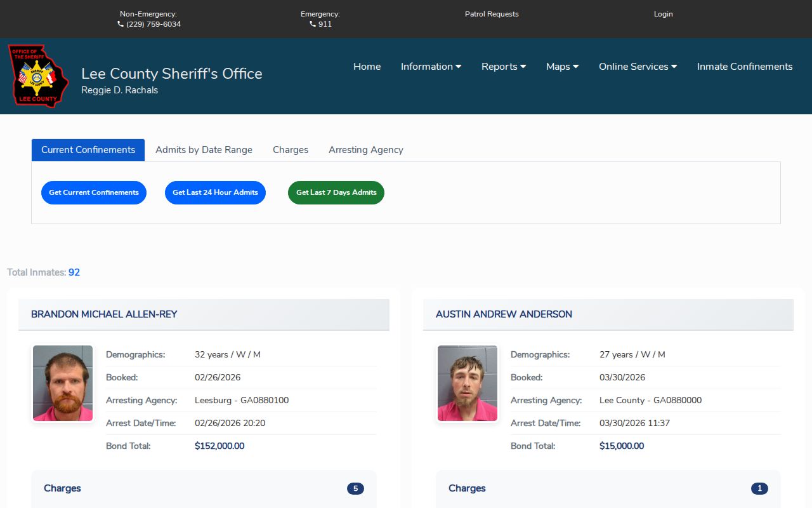
Task: Open Austin Anderson's mugshot photo
Action: click(x=468, y=384)
